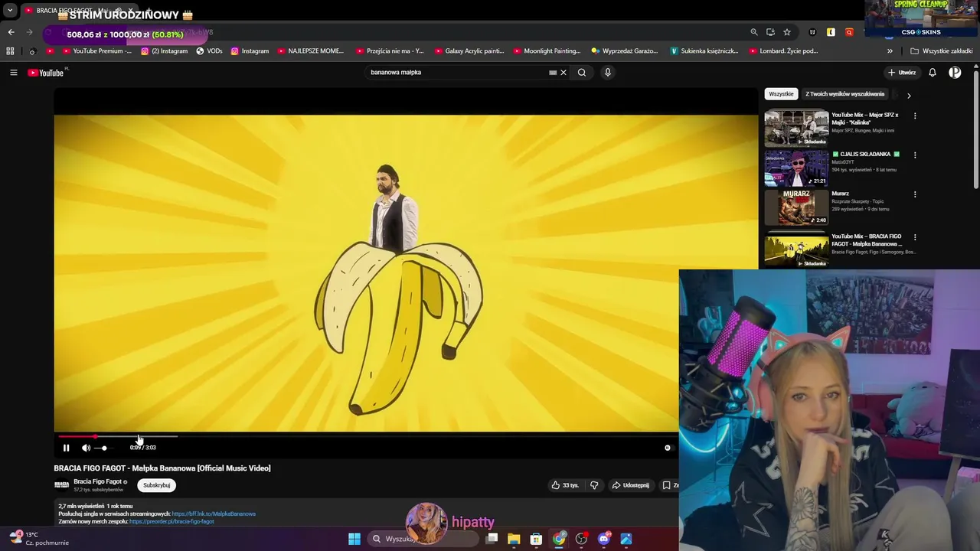Start voice search with the microphone

(x=608, y=73)
